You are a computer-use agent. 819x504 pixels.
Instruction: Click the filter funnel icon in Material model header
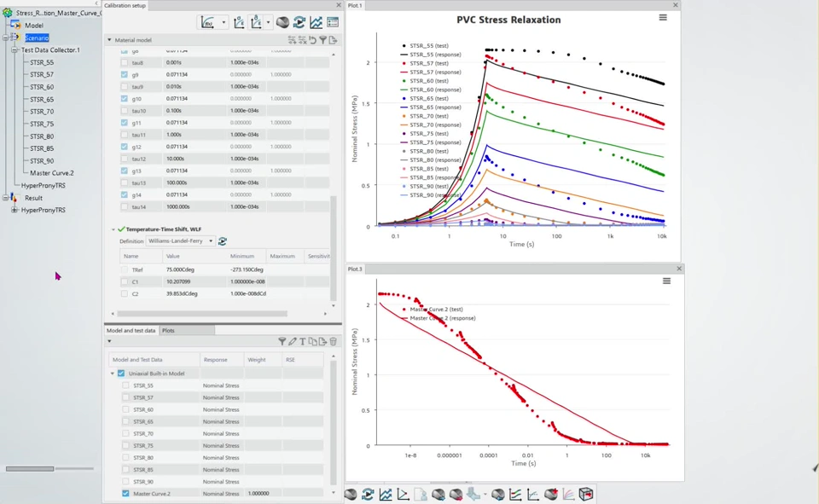(x=322, y=40)
